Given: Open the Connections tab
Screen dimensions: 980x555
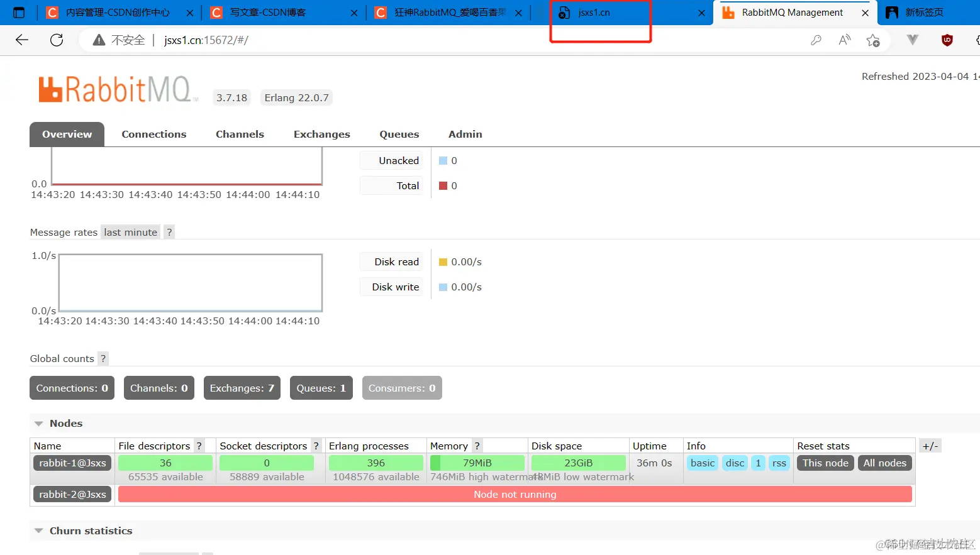Looking at the screenshot, I should pos(154,135).
